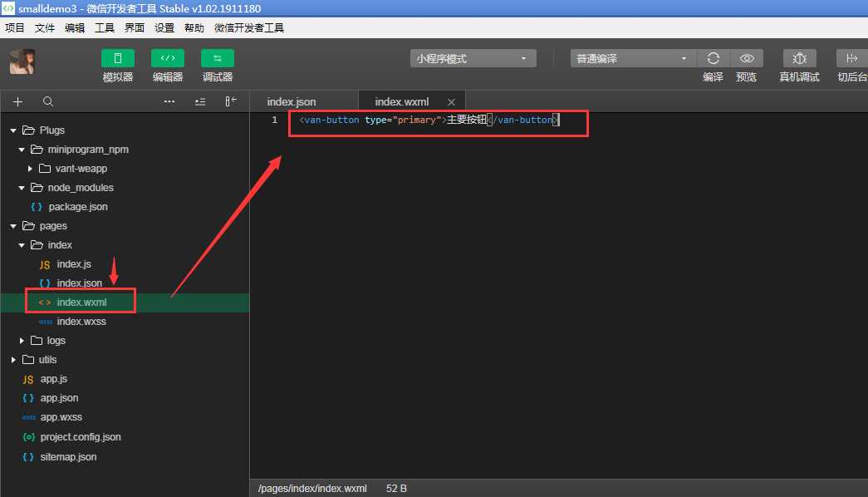
Task: Close the index.wxml tab
Action: 451,102
